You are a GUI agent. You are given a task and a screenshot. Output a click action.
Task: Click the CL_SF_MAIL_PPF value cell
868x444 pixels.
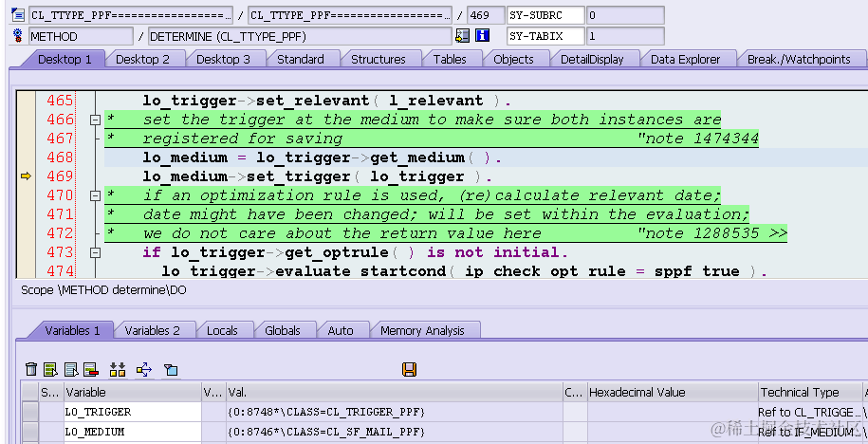coord(394,432)
